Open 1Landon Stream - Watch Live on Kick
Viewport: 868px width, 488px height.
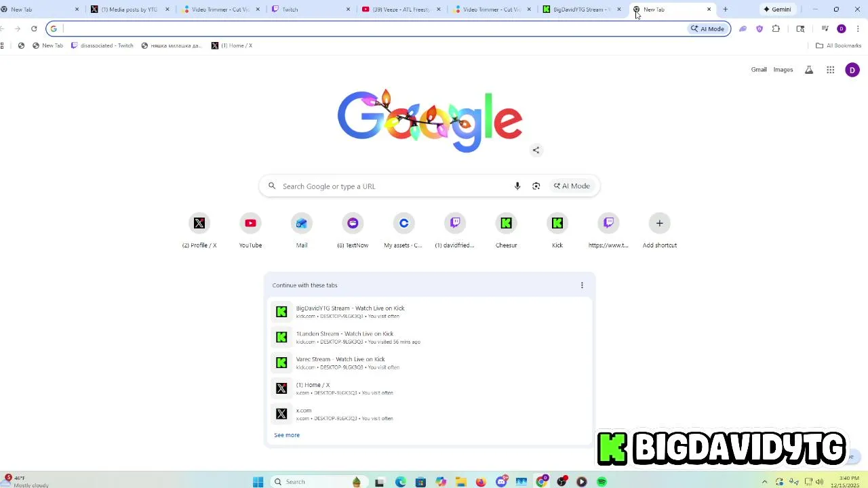430,337
